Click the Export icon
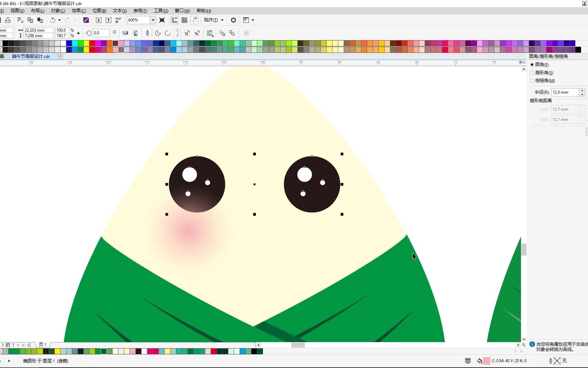 [108, 20]
